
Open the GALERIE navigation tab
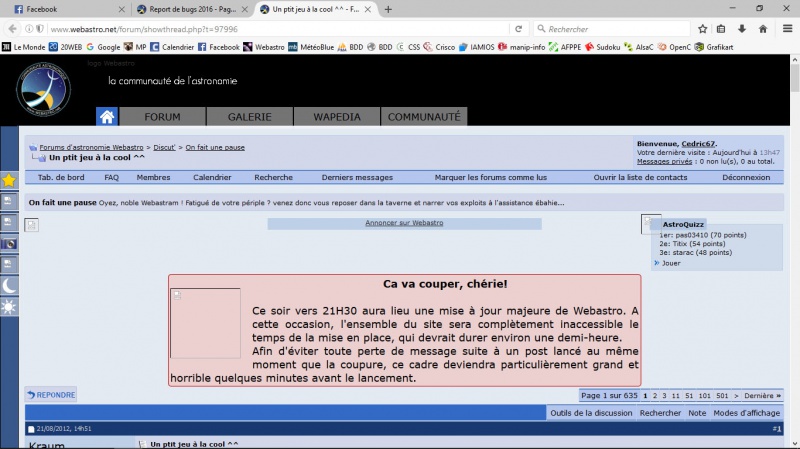click(x=249, y=117)
